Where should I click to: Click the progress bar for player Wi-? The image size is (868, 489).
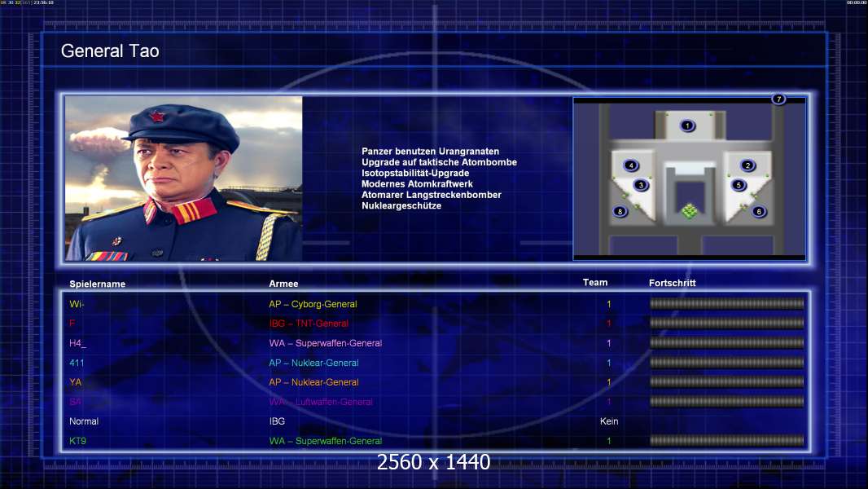(x=726, y=303)
